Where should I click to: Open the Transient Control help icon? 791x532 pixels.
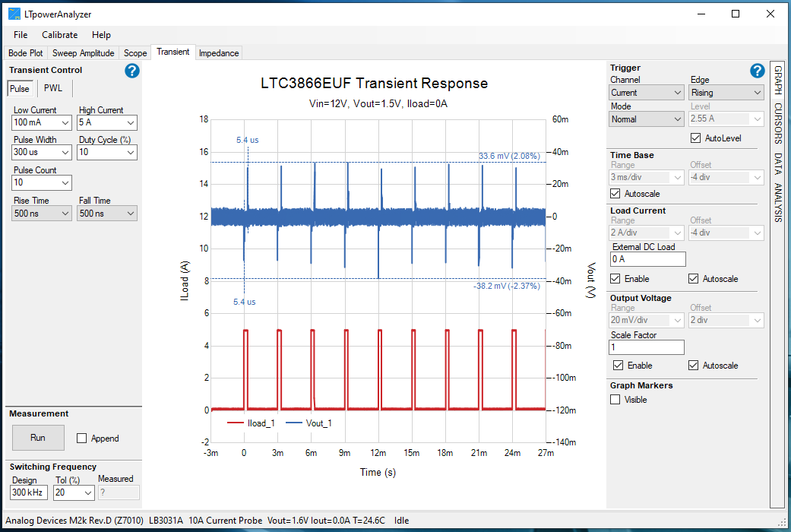131,71
